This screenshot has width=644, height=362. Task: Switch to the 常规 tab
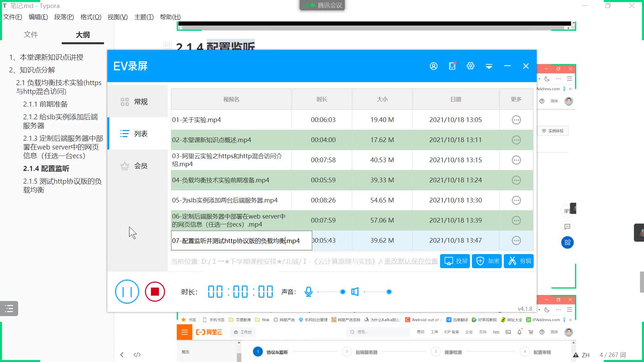pyautogui.click(x=138, y=102)
